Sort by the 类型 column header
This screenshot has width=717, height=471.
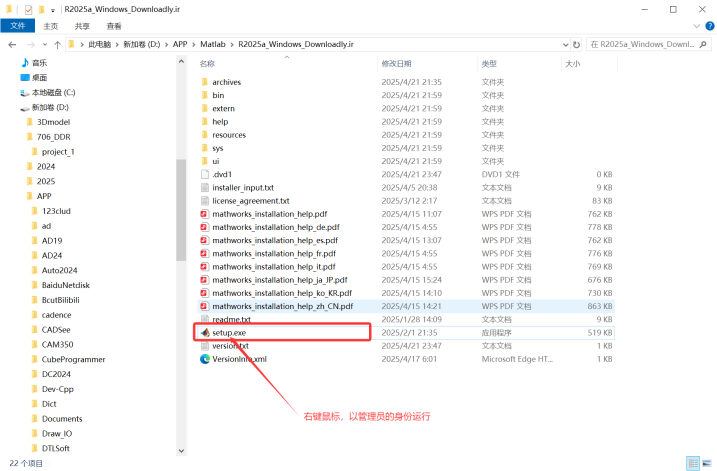tap(489, 64)
